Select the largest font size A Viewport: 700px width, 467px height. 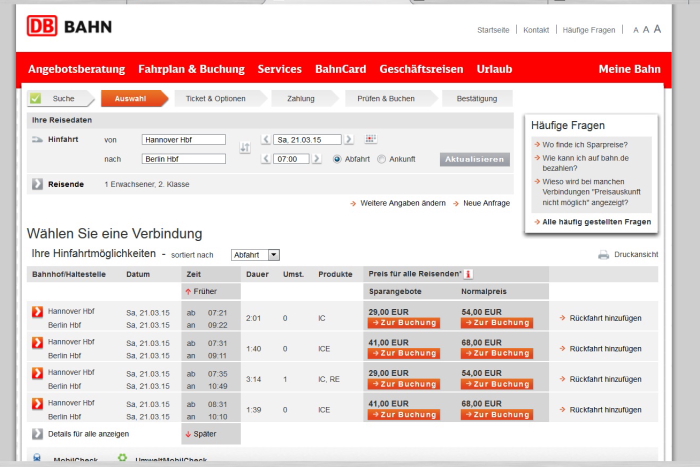pos(658,29)
